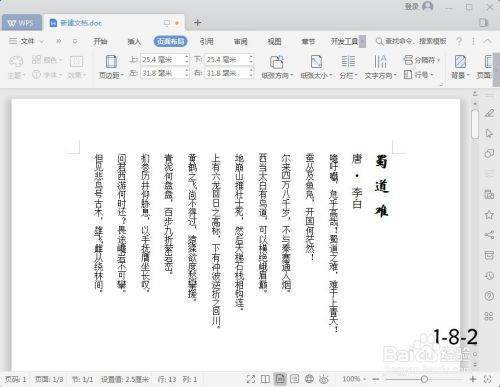The height and width of the screenshot is (387, 500).
Task: Open the history clock sidebar icon
Action: [x=489, y=276]
